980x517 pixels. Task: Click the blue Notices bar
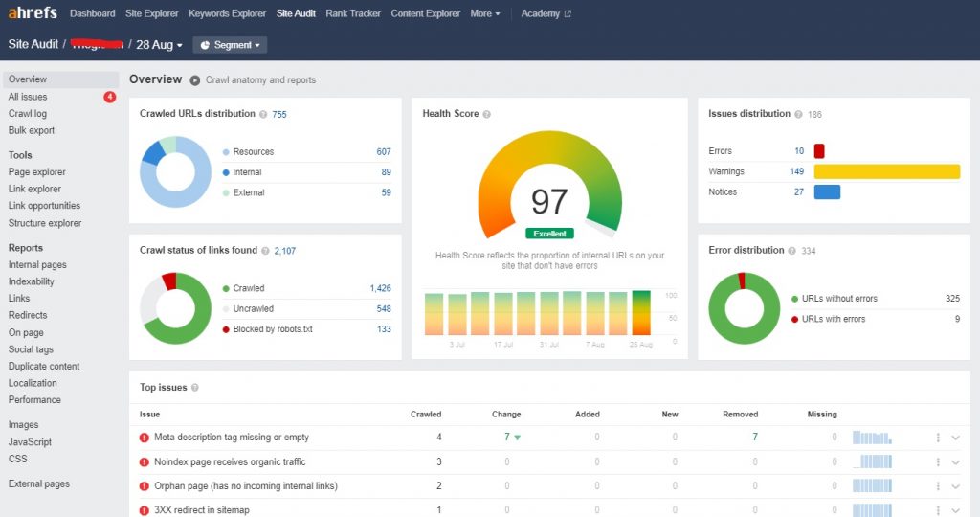tap(827, 191)
